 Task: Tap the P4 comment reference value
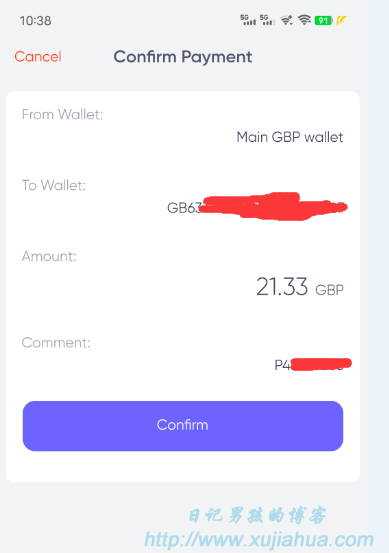tap(313, 364)
